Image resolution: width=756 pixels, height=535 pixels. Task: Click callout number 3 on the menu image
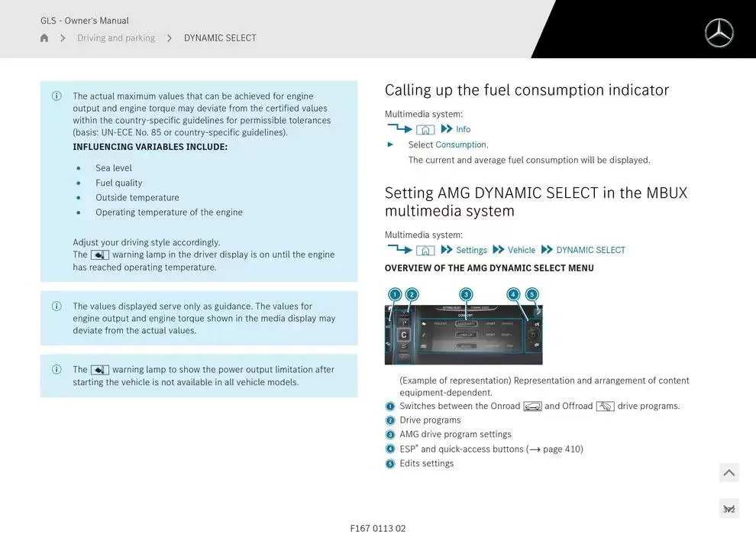pos(466,294)
